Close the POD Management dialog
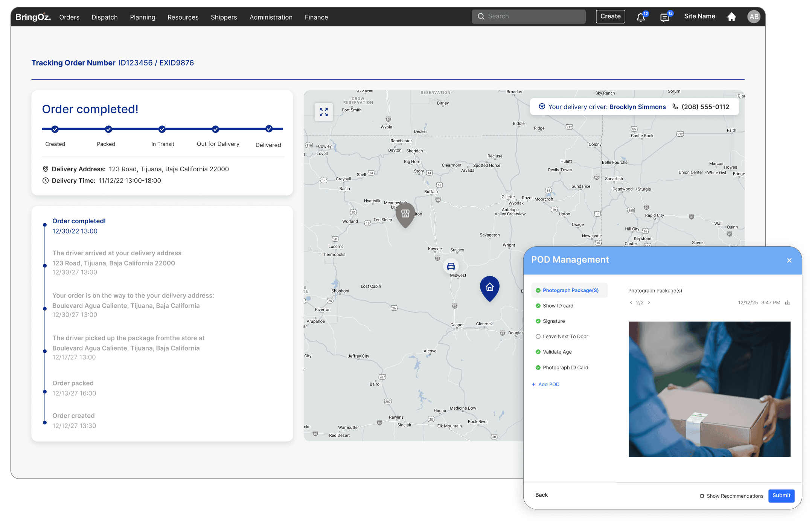This screenshot has width=812, height=523. (789, 260)
